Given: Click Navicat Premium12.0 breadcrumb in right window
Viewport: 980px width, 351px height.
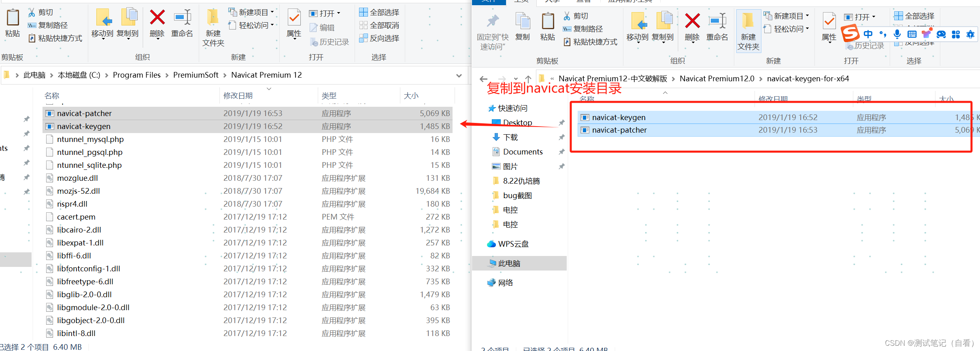Looking at the screenshot, I should [717, 79].
